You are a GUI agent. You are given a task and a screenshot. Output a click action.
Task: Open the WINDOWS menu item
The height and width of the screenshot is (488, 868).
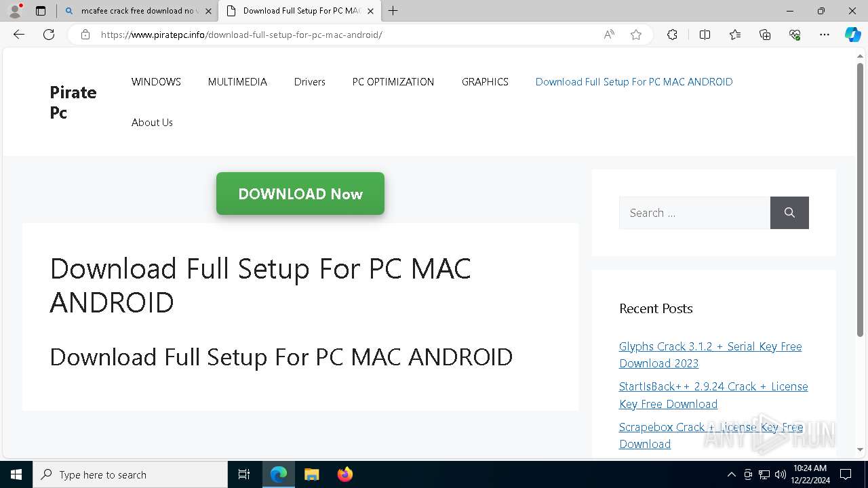pyautogui.click(x=156, y=81)
